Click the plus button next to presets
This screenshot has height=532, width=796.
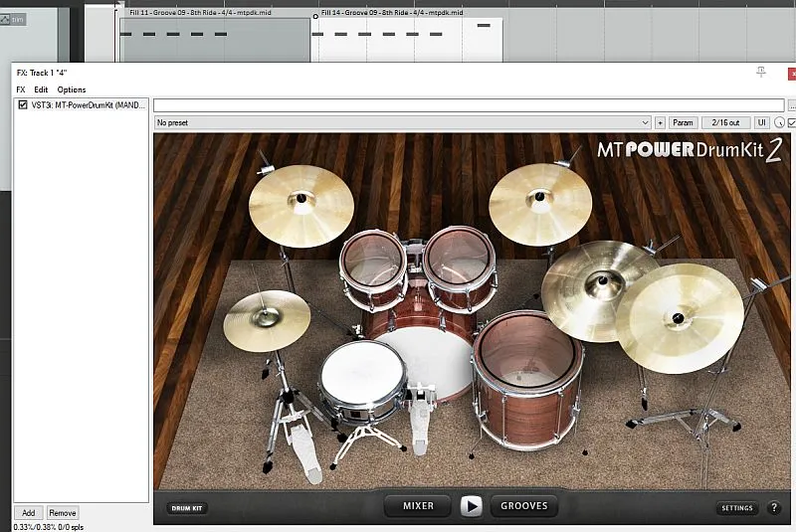click(x=660, y=122)
